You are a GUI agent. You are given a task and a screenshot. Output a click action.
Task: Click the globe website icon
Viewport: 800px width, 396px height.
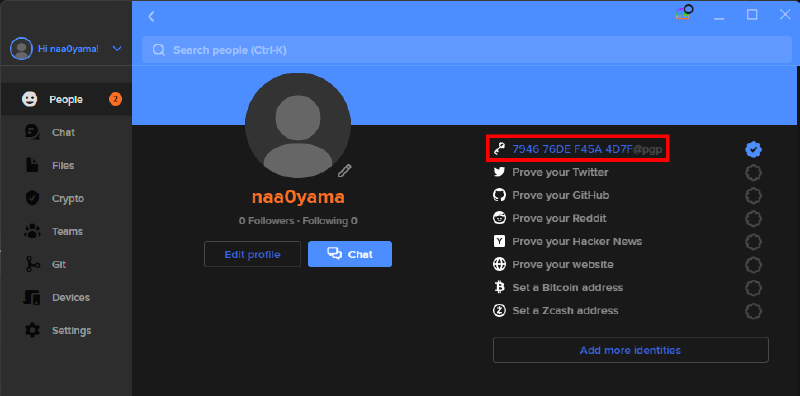point(499,264)
